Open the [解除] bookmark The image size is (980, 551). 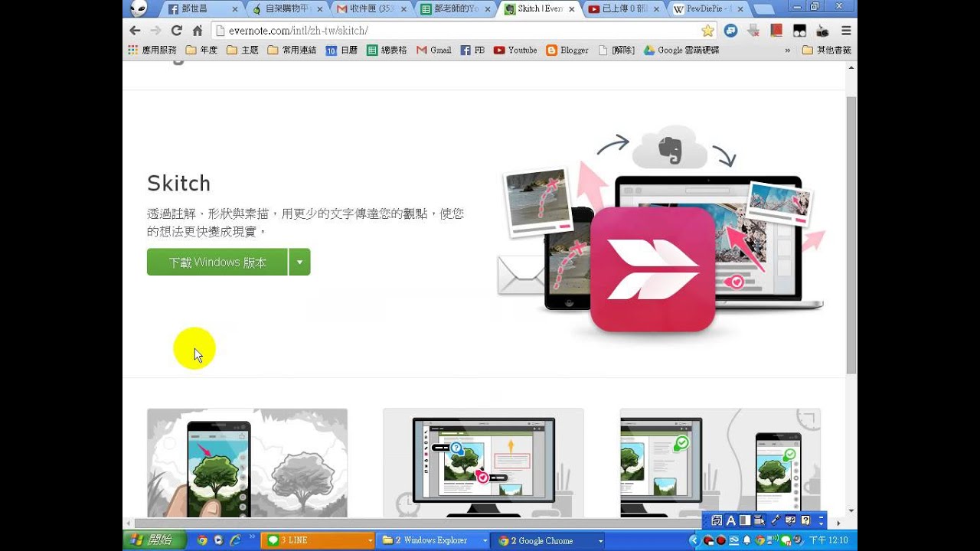(616, 51)
